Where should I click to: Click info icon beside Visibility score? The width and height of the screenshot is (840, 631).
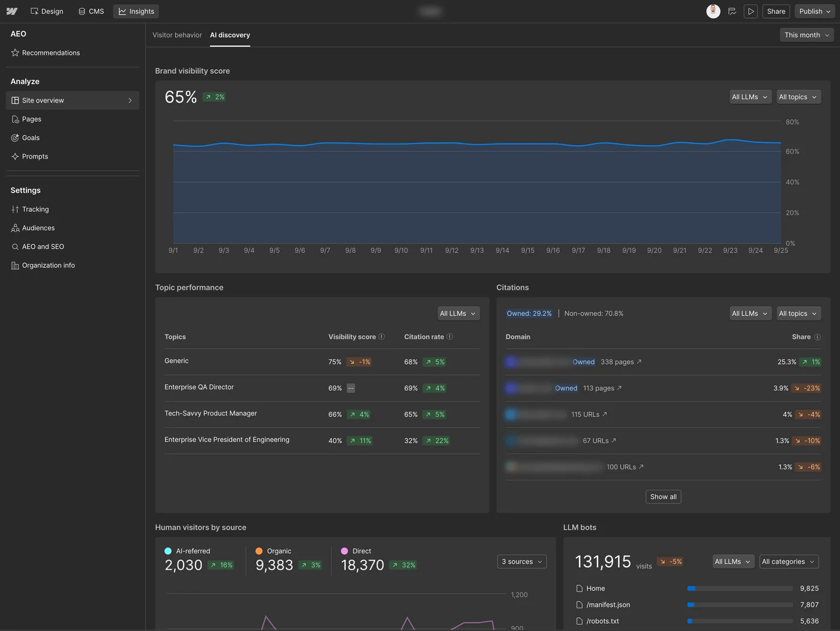coord(382,337)
